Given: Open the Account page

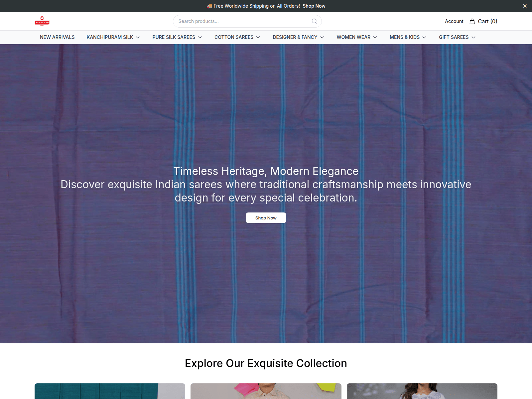Looking at the screenshot, I should (454, 21).
